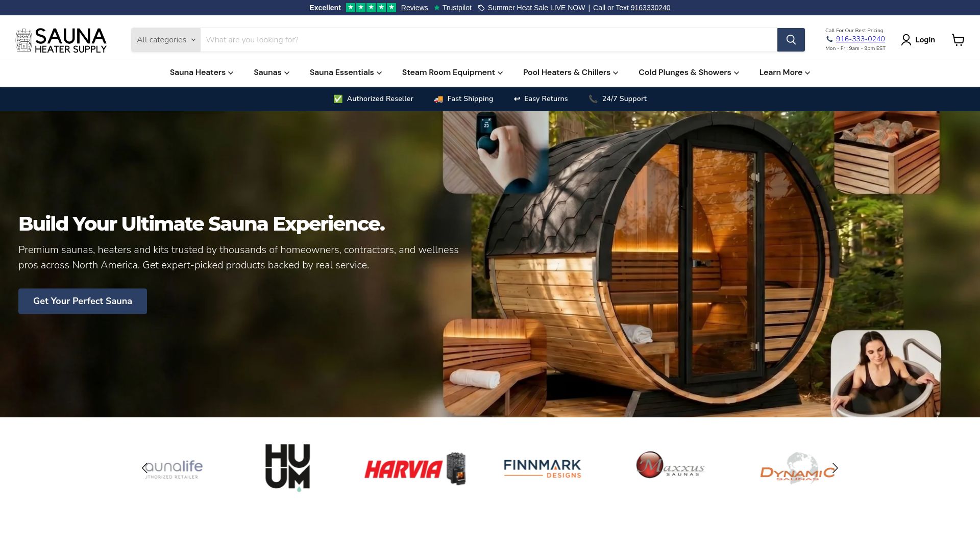The height and width of the screenshot is (551, 980).
Task: Click Get Your Perfect Sauna button
Action: point(83,301)
